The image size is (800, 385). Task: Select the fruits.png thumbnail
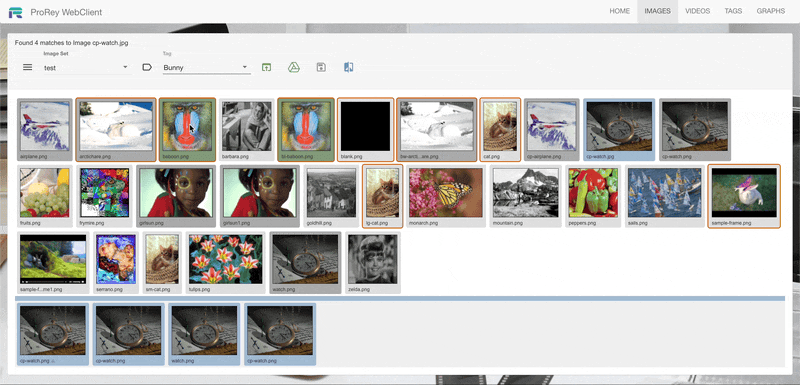45,196
